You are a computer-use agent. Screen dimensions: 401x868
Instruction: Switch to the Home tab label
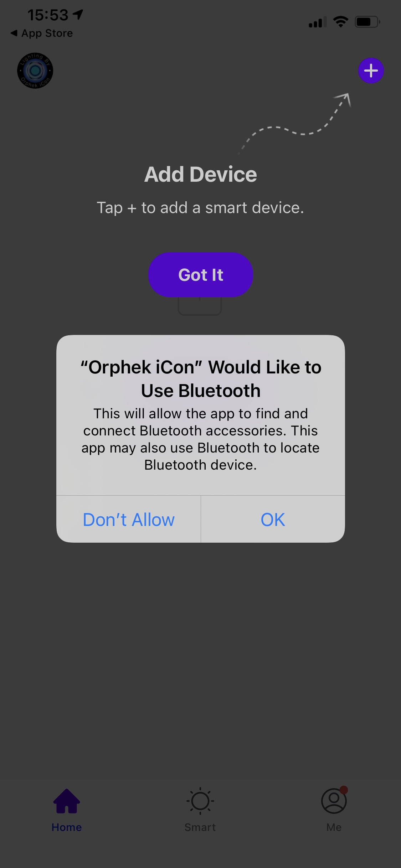click(67, 827)
